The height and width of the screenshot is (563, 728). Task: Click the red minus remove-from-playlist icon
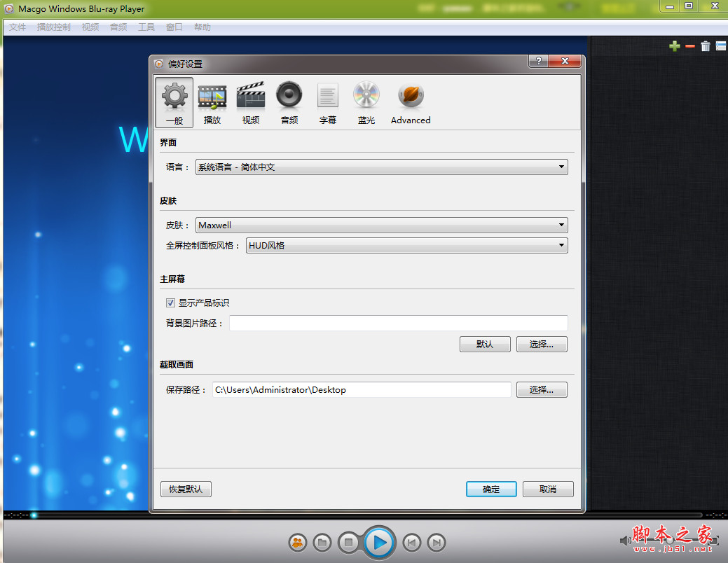click(690, 46)
